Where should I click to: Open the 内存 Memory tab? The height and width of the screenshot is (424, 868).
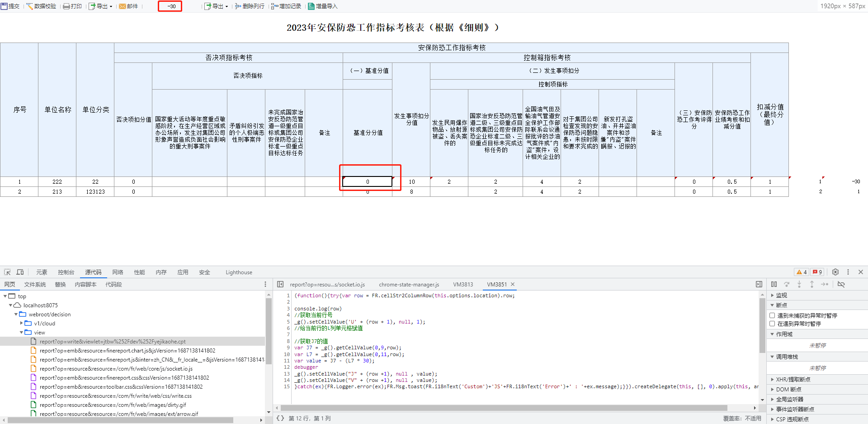(x=161, y=272)
